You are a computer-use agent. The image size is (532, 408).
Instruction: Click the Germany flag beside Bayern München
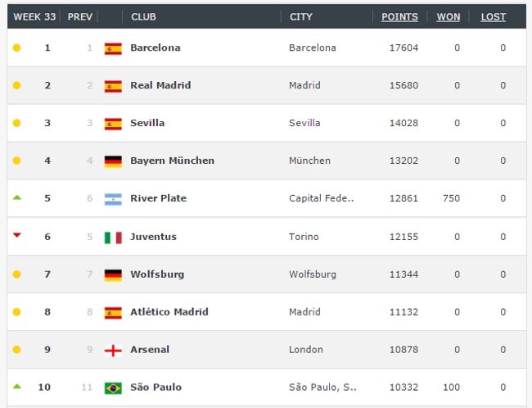pyautogui.click(x=113, y=161)
